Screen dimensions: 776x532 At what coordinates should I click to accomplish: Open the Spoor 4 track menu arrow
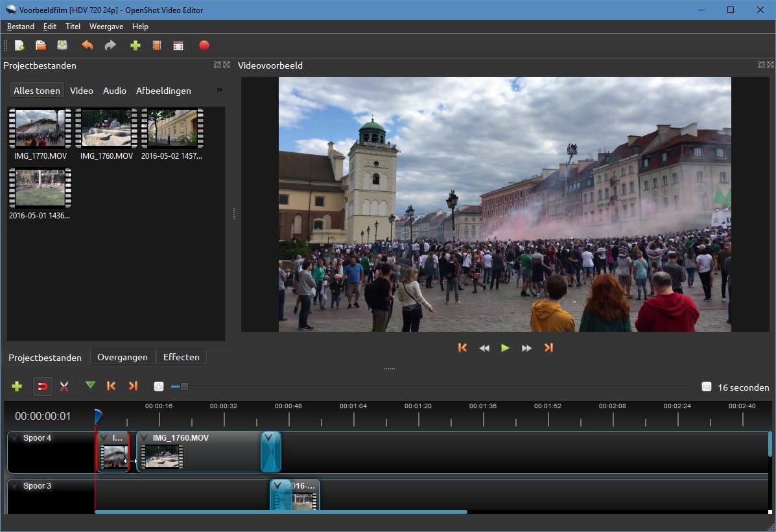pyautogui.click(x=15, y=439)
